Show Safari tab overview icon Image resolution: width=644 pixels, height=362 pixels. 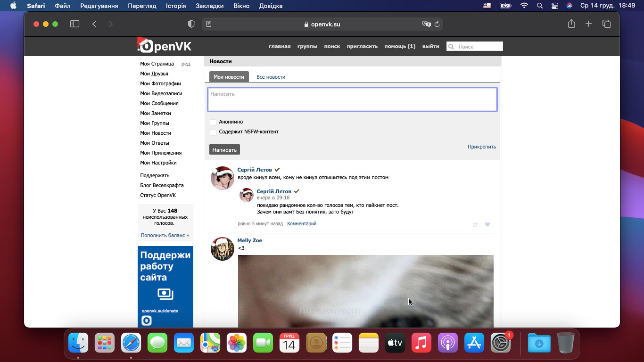606,24
